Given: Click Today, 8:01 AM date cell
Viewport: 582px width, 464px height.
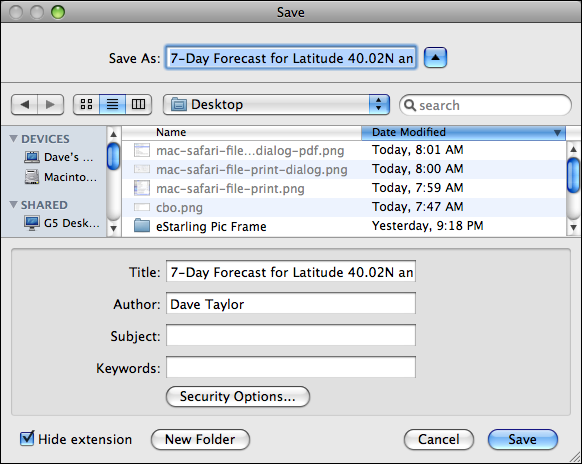Looking at the screenshot, I should [x=418, y=150].
